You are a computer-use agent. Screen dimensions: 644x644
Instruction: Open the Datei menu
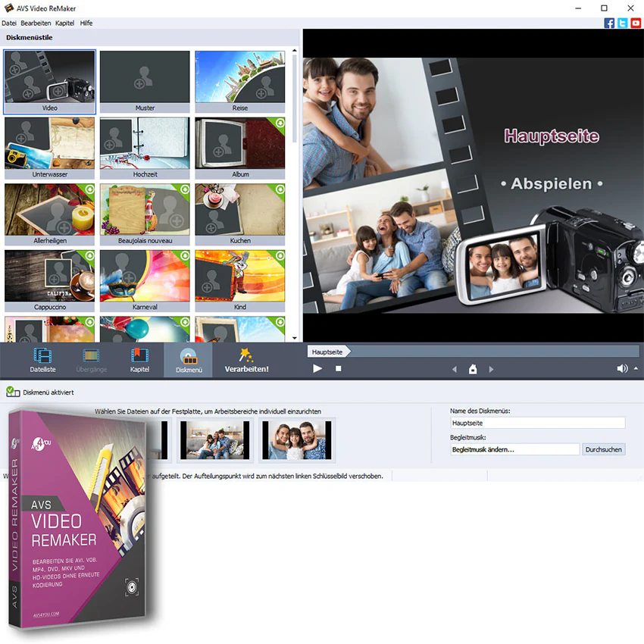click(8, 23)
